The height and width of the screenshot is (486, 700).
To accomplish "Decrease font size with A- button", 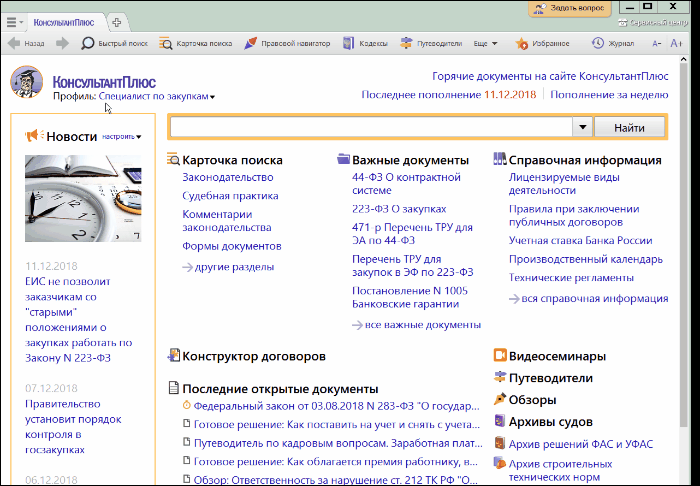I will point(656,43).
